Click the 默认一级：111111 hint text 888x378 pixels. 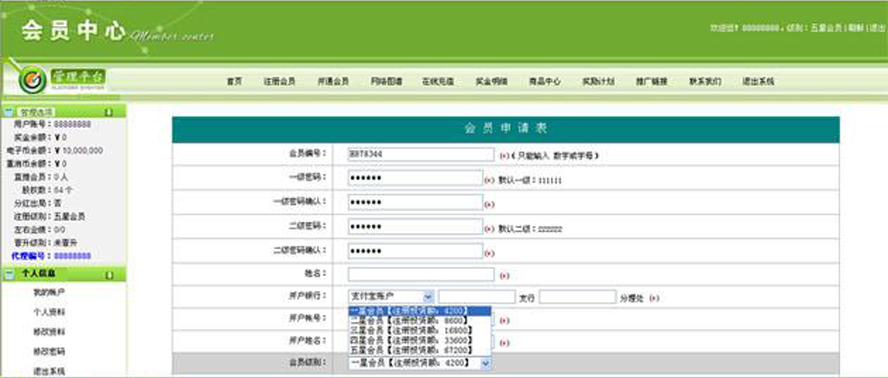pos(530,180)
